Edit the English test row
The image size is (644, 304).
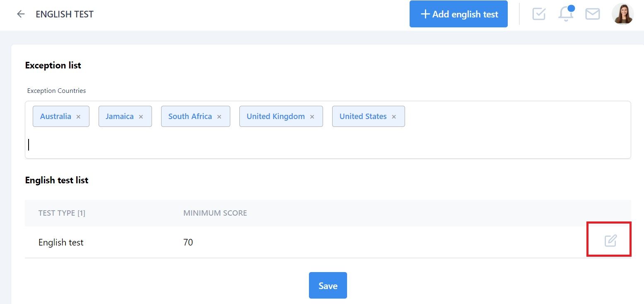point(610,241)
